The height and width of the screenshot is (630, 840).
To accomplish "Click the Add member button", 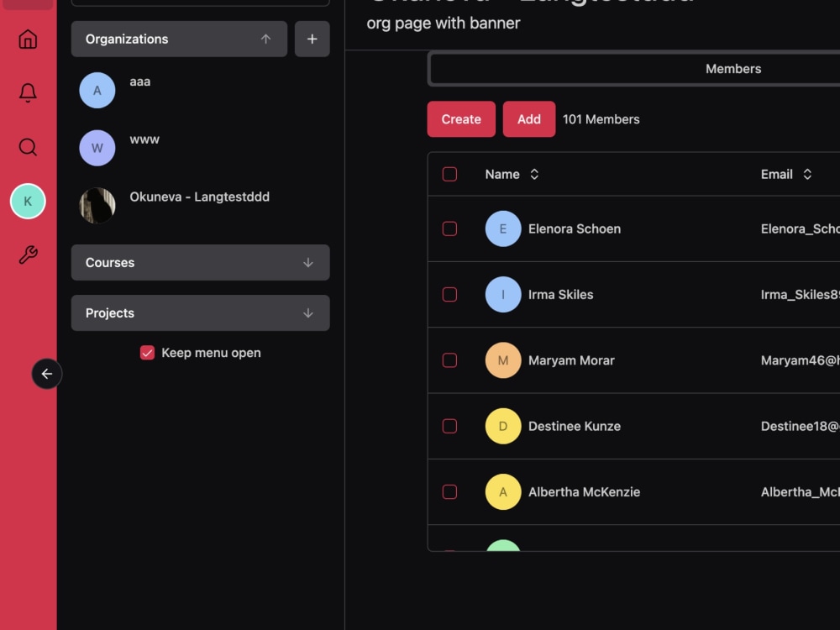I will tap(528, 119).
